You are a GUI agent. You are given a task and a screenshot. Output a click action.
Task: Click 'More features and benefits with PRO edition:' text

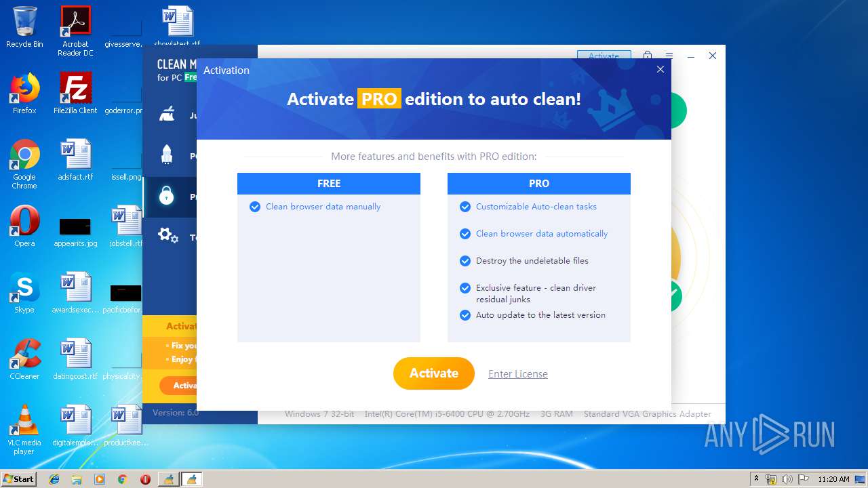434,157
